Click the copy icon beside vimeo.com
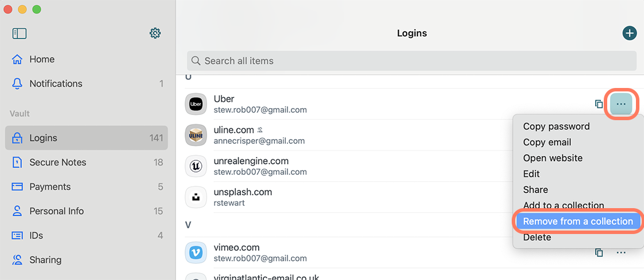This screenshot has height=280, width=644. 599,252
